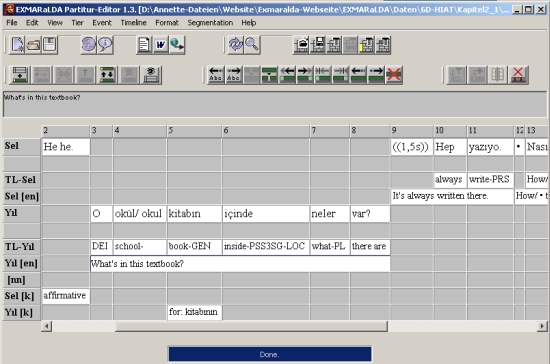Click the scrollbar left arrow
550x364 pixels.
pos(47,326)
